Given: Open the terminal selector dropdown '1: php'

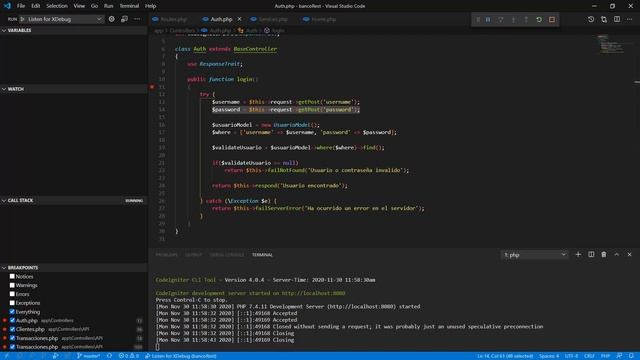Looking at the screenshot, I should pos(534,255).
